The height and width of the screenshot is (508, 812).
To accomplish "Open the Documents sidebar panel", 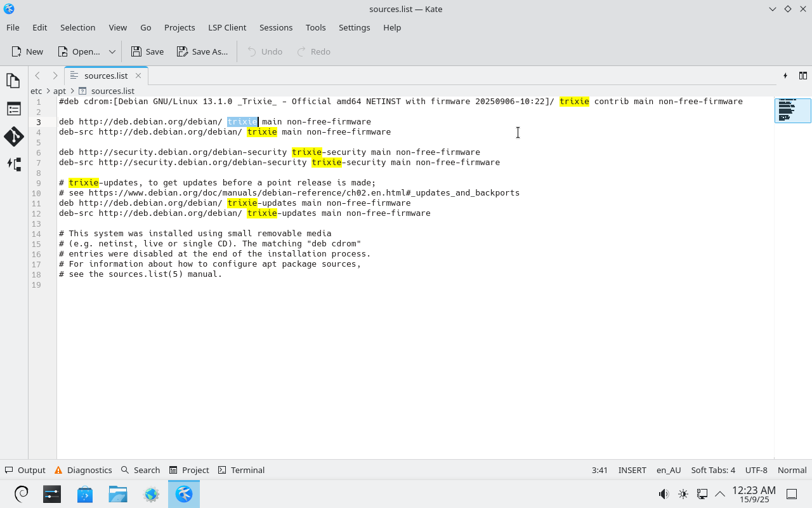I will tap(13, 81).
